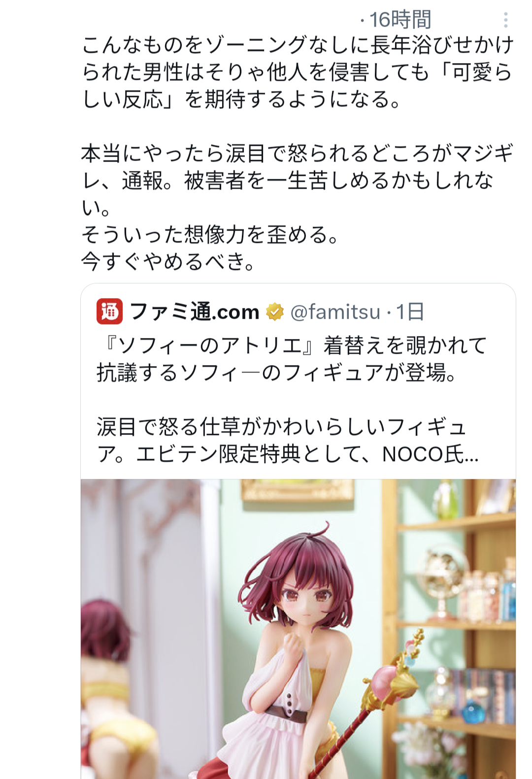Tap the post's opening line こんなものをゾーニング
Image resolution: width=532 pixels, height=779 pixels.
pyautogui.click(x=298, y=45)
